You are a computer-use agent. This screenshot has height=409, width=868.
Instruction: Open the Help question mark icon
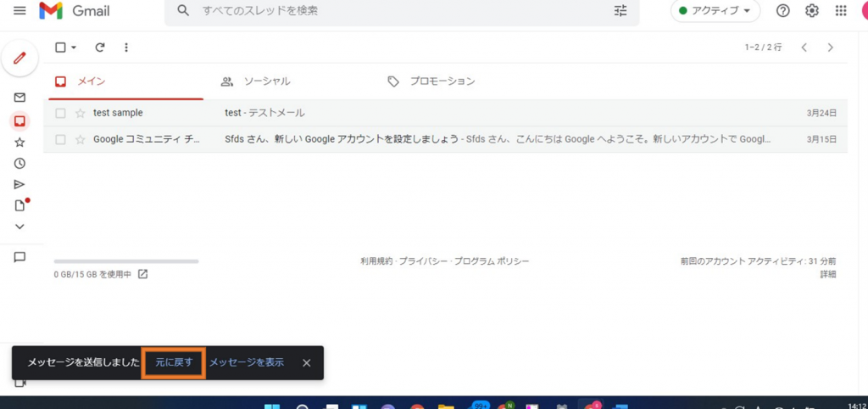coord(782,10)
